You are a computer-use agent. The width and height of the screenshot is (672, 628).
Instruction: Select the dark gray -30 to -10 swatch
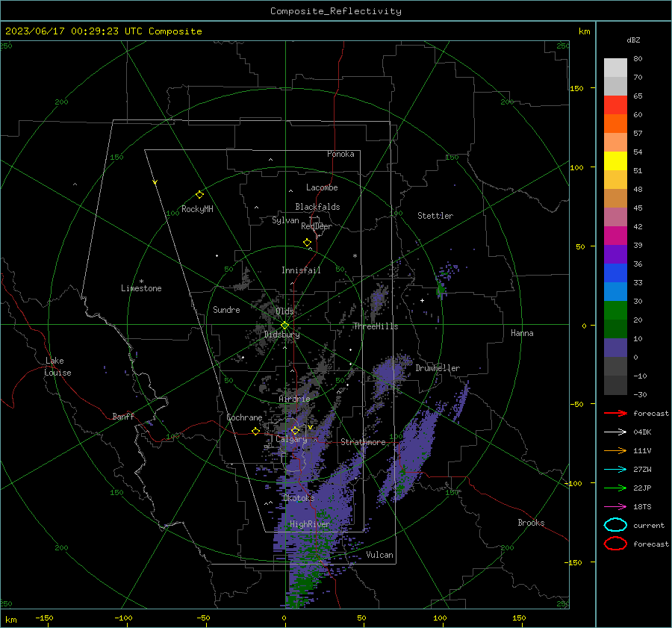click(x=615, y=385)
